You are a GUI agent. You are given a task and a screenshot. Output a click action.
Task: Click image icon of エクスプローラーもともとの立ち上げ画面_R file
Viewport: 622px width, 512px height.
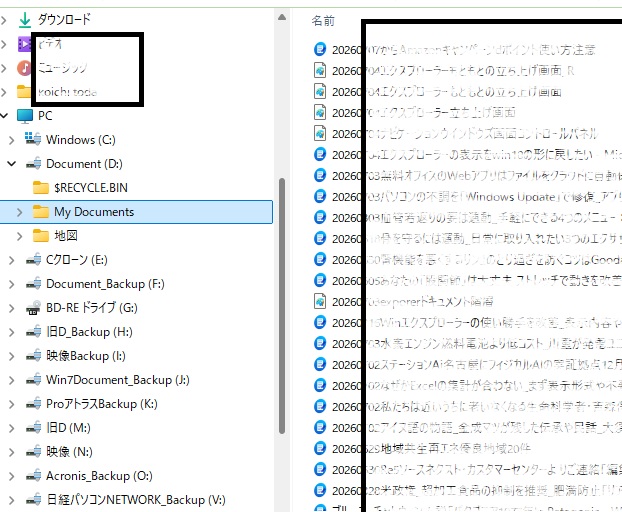pyautogui.click(x=320, y=70)
